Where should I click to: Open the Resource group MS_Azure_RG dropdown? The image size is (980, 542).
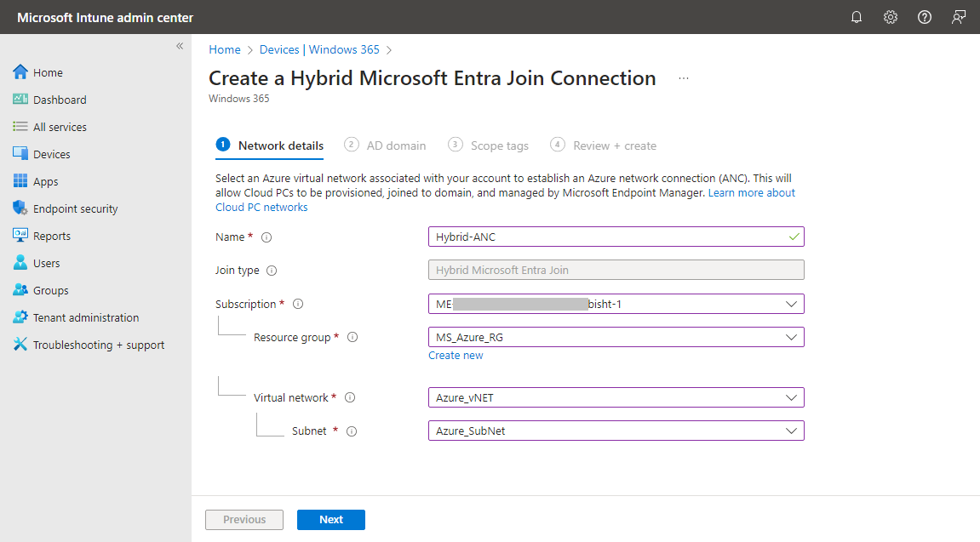pyautogui.click(x=616, y=337)
